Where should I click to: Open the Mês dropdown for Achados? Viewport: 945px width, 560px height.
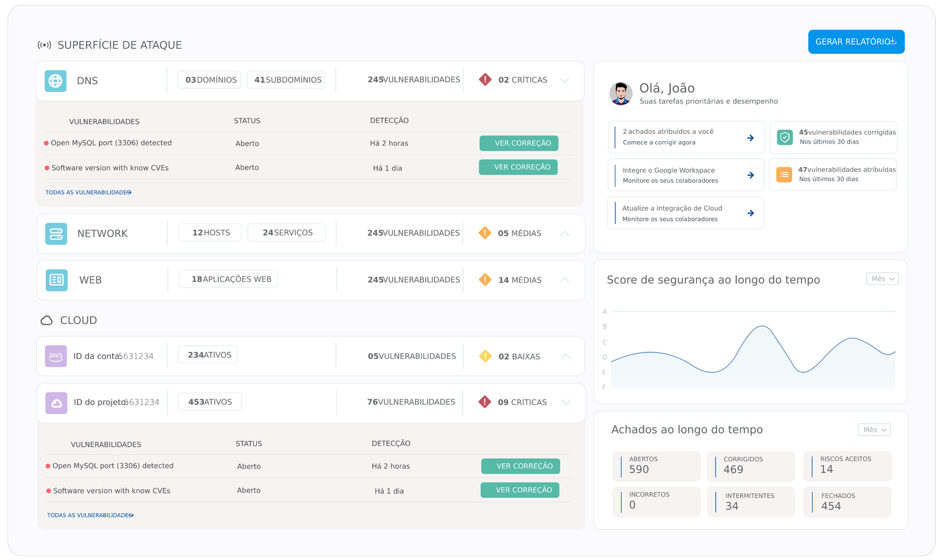point(874,430)
